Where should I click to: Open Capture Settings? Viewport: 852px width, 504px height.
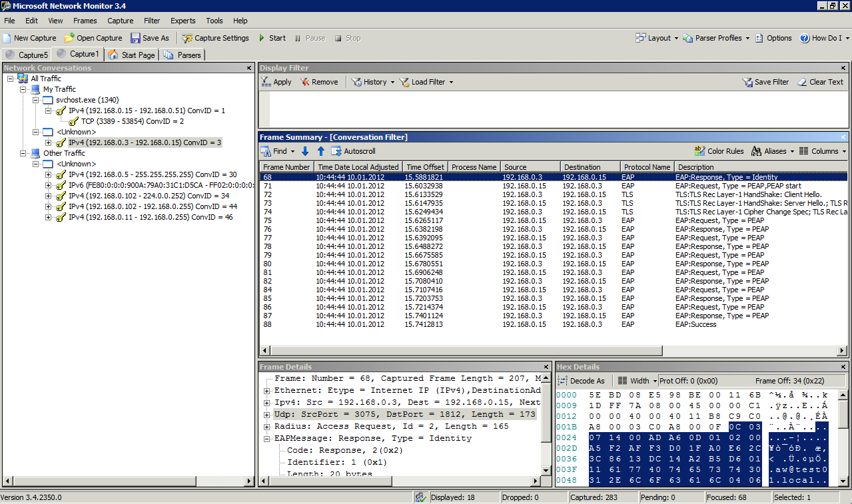click(215, 39)
